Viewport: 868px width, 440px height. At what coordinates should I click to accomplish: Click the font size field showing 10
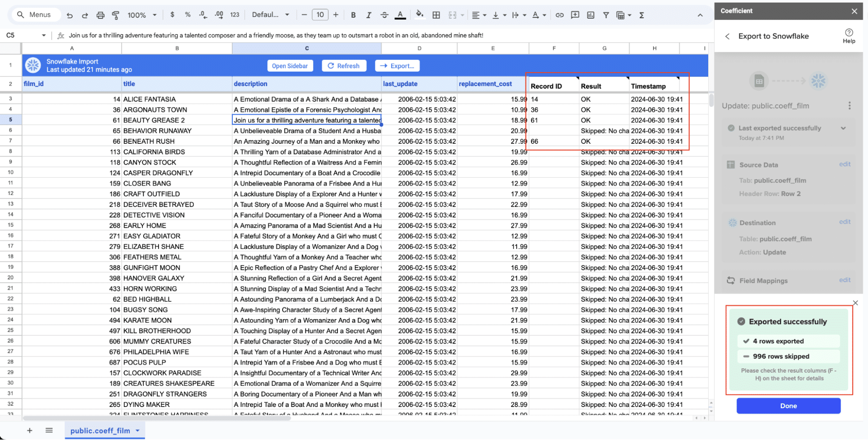coord(320,15)
